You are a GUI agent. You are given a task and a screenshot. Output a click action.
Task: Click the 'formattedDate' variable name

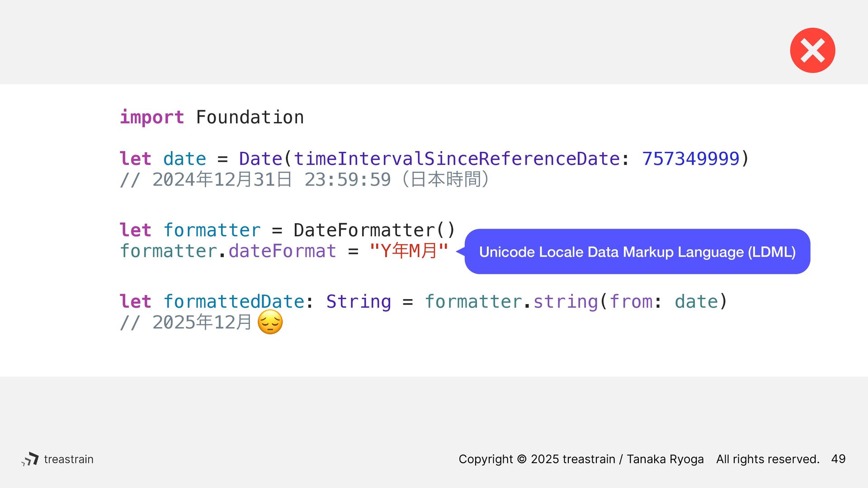click(x=234, y=301)
